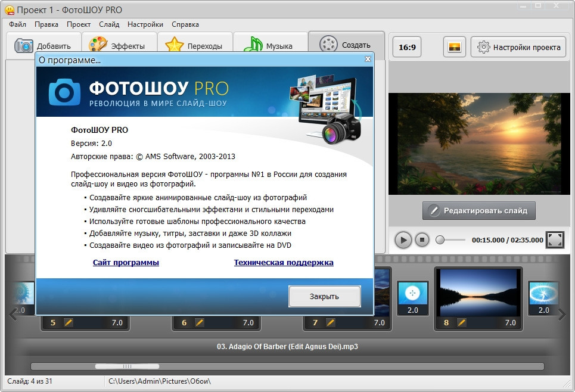Click the status text Слайд: 4 из 31
This screenshot has width=575, height=392.
coord(30,381)
